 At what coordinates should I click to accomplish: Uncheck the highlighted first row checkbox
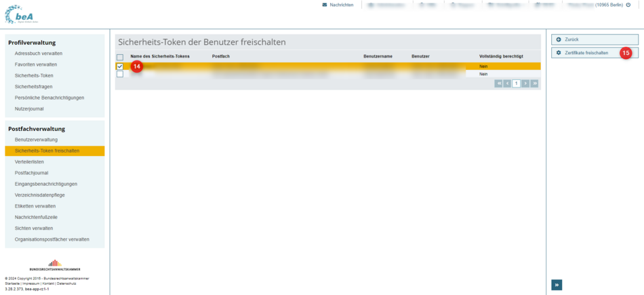point(120,66)
